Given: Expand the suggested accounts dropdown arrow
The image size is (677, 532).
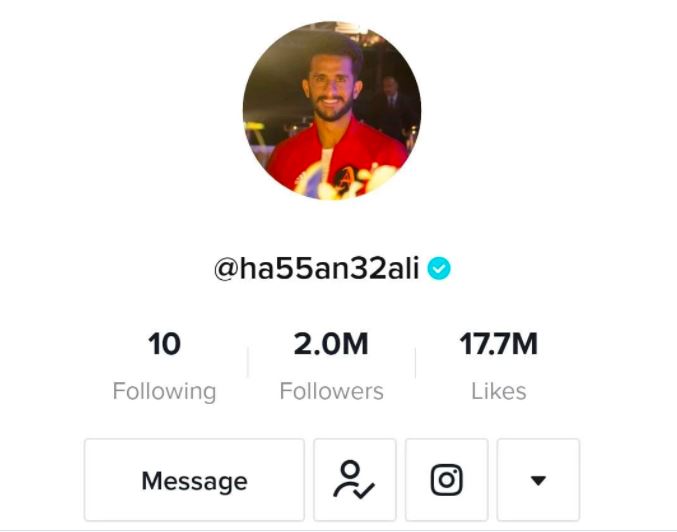Looking at the screenshot, I should [x=538, y=480].
